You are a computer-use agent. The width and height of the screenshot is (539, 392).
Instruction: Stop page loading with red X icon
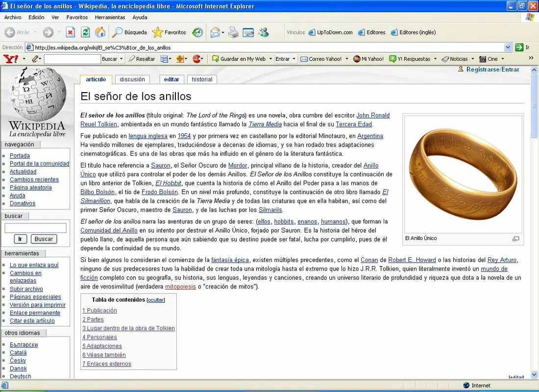[70, 32]
